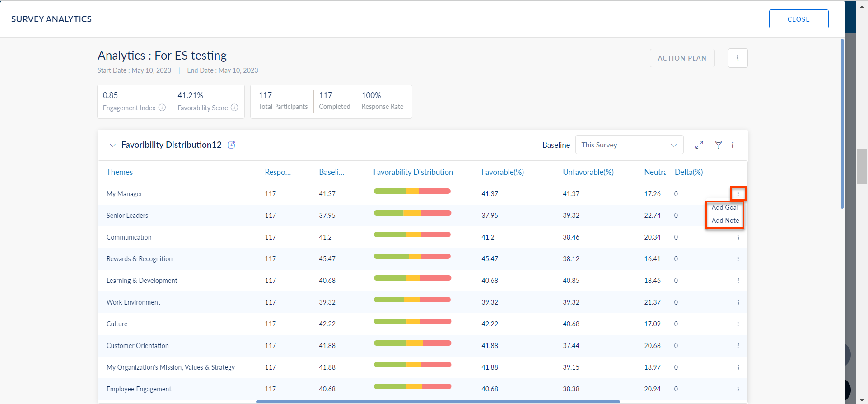Click the My Manager favorability distribution bar
This screenshot has height=404, width=868.
point(412,191)
